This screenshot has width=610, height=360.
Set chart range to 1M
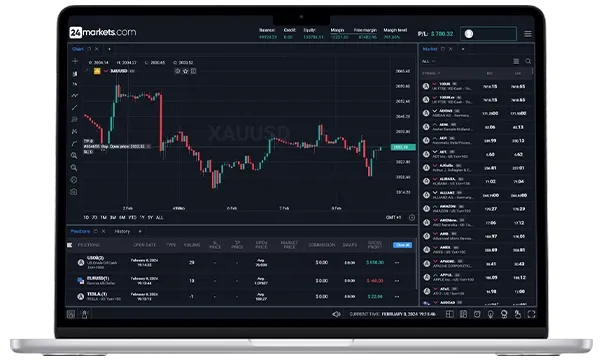[x=103, y=218]
